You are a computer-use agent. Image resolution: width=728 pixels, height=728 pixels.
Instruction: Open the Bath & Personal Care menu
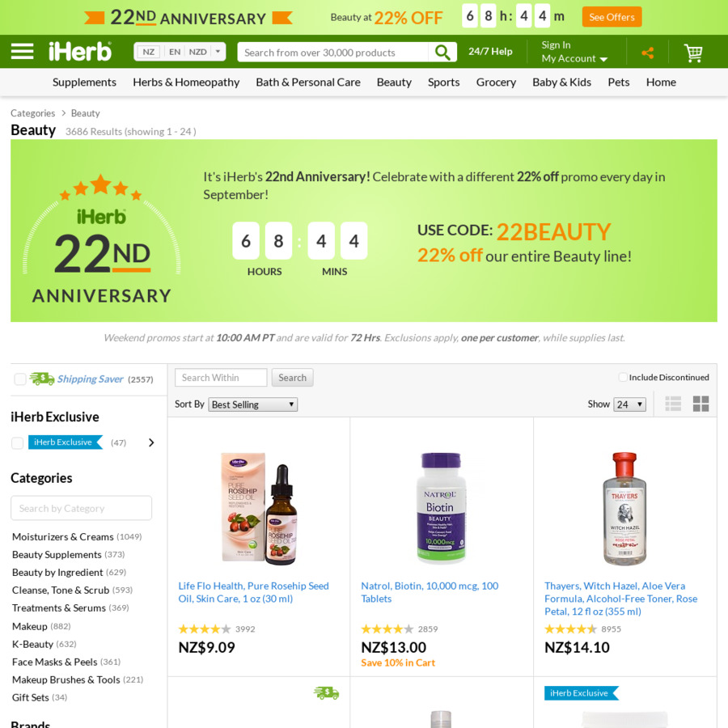[308, 83]
